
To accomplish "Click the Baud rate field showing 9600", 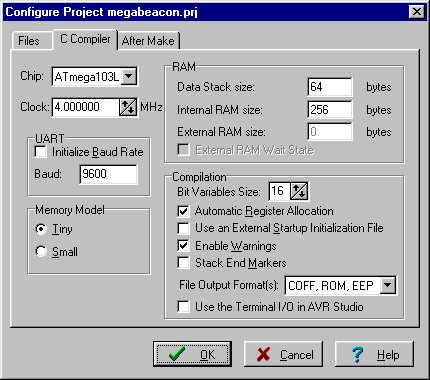I will pos(108,174).
